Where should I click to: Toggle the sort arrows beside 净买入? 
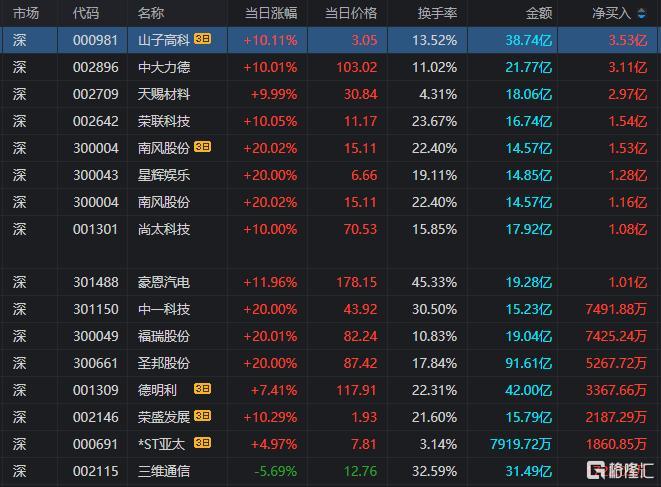click(x=642, y=13)
